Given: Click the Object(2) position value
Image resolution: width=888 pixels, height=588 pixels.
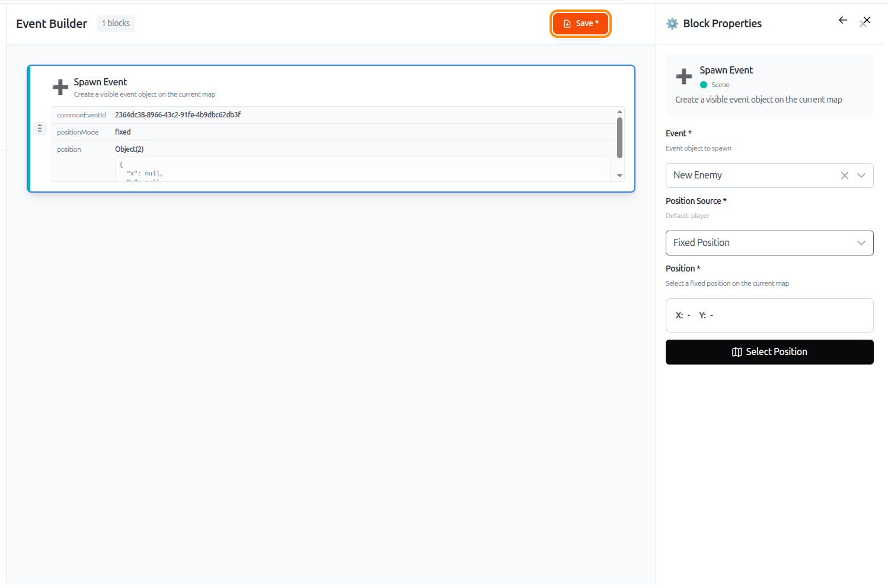Looking at the screenshot, I should click(129, 149).
